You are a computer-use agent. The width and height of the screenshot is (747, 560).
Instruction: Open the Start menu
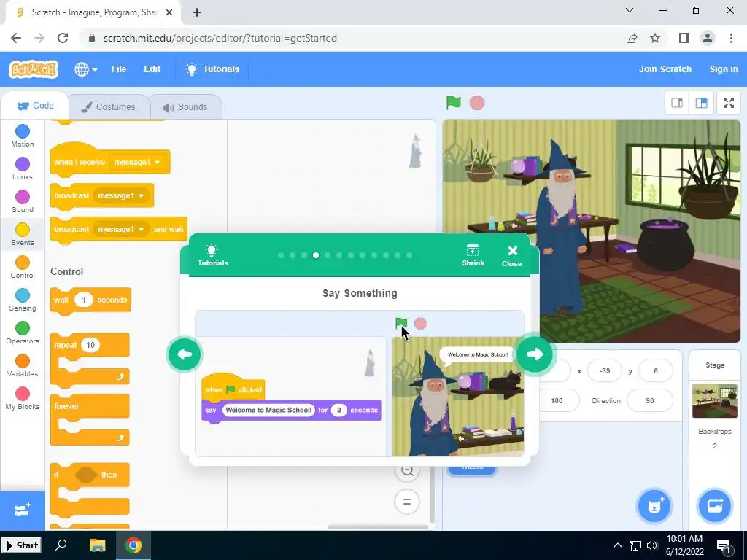coord(21,545)
